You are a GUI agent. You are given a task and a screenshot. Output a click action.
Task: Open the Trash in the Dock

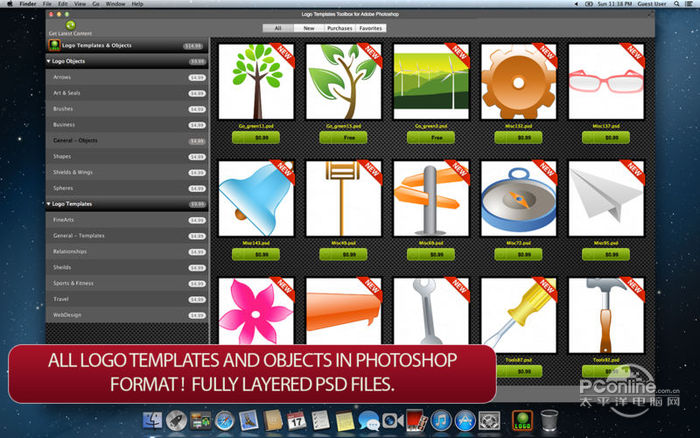click(x=549, y=421)
